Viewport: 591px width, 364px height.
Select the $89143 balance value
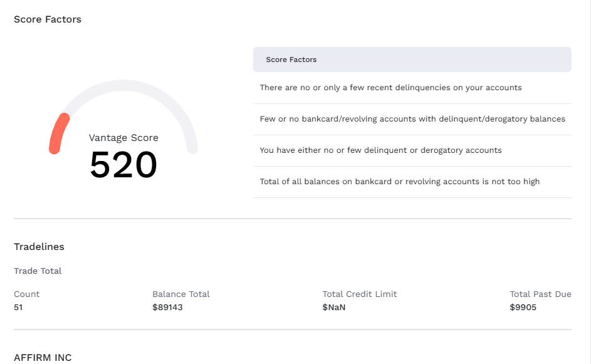point(167,308)
